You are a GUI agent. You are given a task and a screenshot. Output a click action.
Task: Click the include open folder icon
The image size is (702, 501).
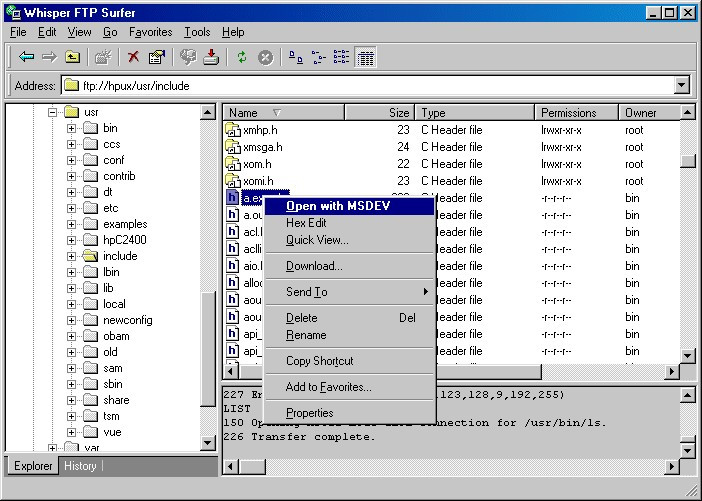coord(90,256)
